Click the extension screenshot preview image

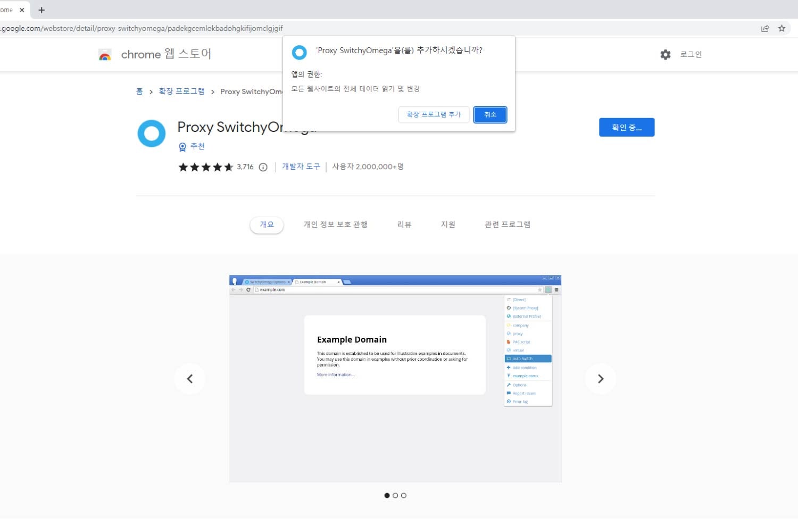[x=395, y=379]
